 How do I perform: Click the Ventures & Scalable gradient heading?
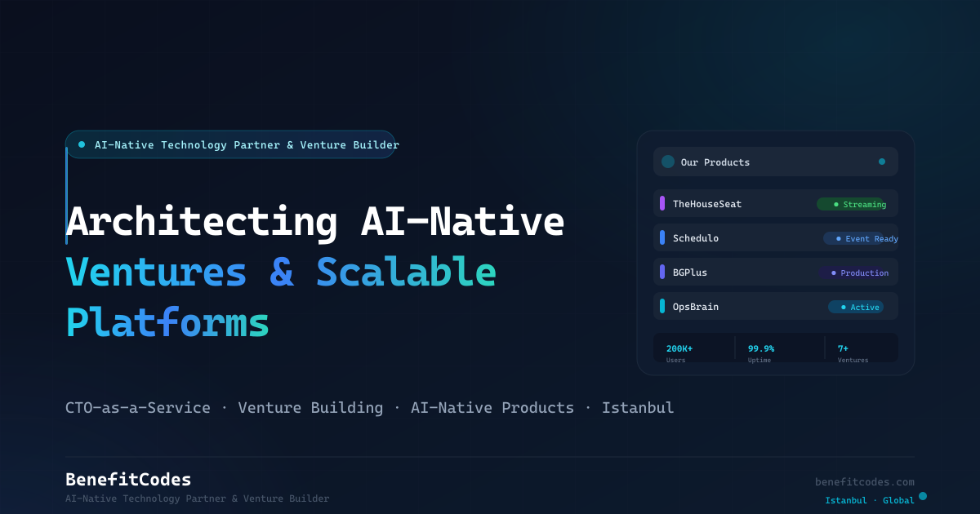click(x=281, y=273)
